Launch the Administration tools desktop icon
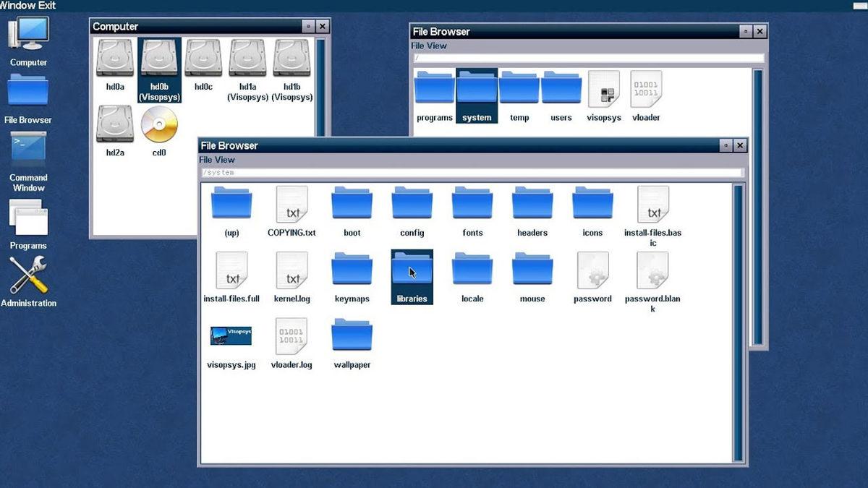 tap(28, 275)
